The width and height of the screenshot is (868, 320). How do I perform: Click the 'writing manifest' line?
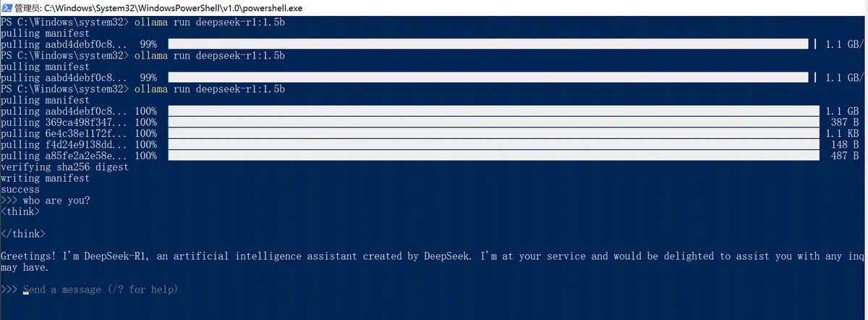click(45, 178)
